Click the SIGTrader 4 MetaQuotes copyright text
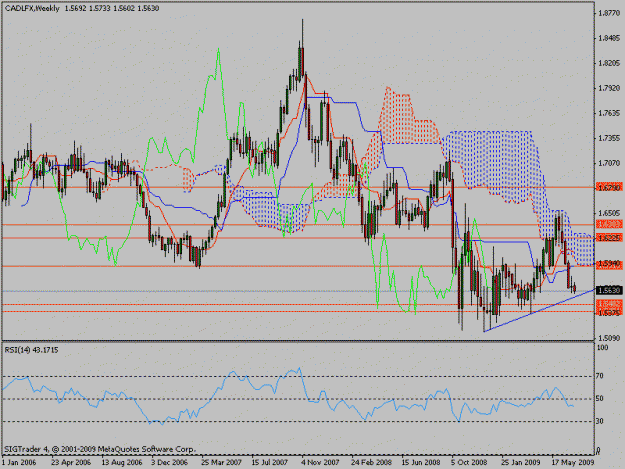This screenshot has height=469, width=625. (100, 449)
